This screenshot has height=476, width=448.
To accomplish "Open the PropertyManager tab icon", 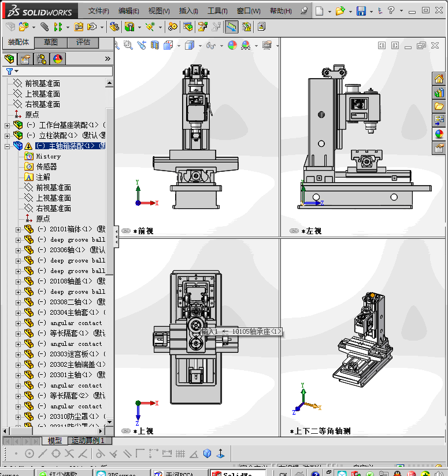I will [x=25, y=59].
